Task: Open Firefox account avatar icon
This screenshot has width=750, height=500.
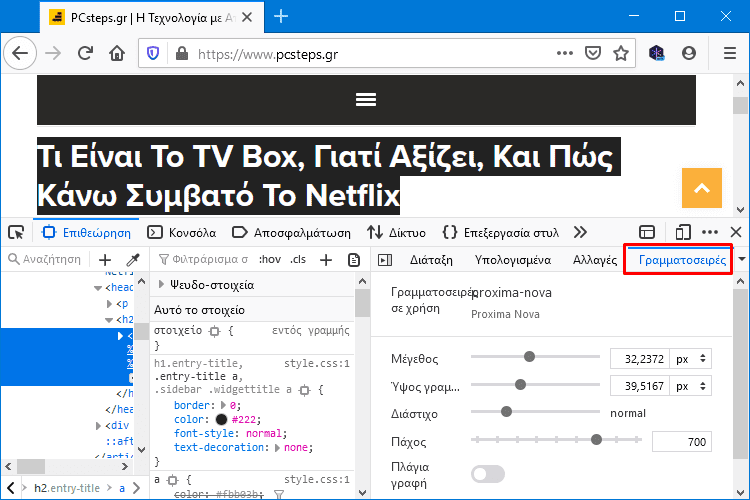Action: pyautogui.click(x=688, y=53)
